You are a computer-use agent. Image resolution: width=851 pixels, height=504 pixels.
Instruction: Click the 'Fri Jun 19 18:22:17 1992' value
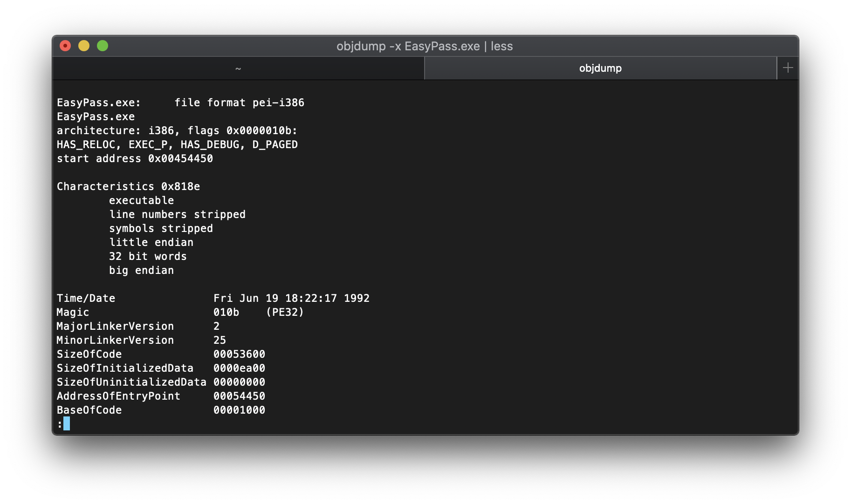pos(291,298)
